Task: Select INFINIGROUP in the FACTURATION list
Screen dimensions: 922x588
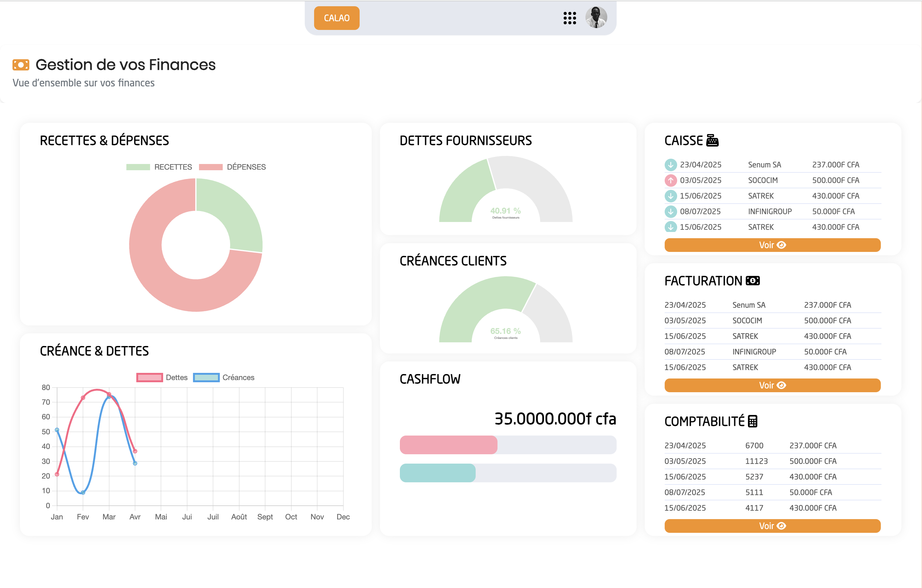Action: [754, 351]
